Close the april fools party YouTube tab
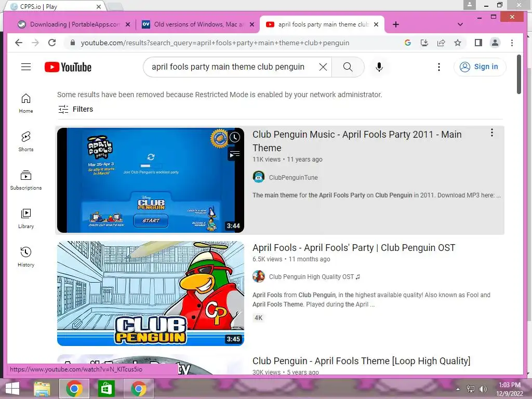Screen dimensions: 532x399 tap(376, 24)
